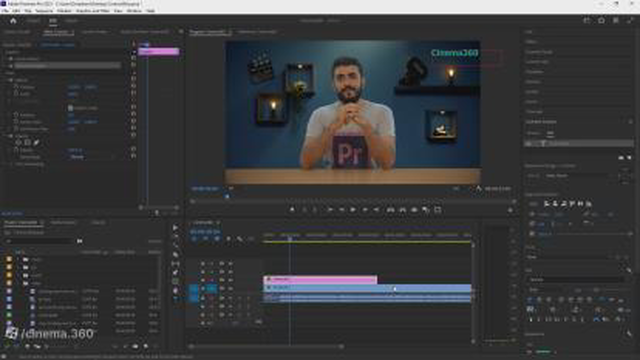Open timeline display settings wrench

click(240, 239)
